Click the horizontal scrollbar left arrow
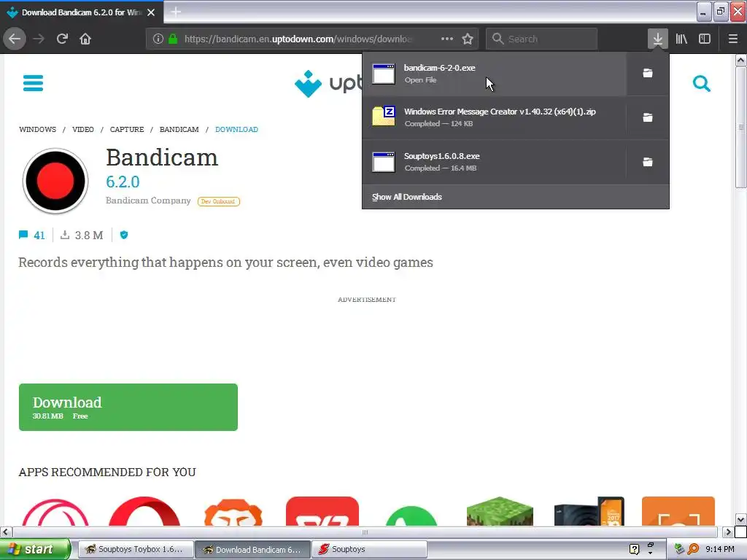The image size is (747, 560). (x=6, y=532)
